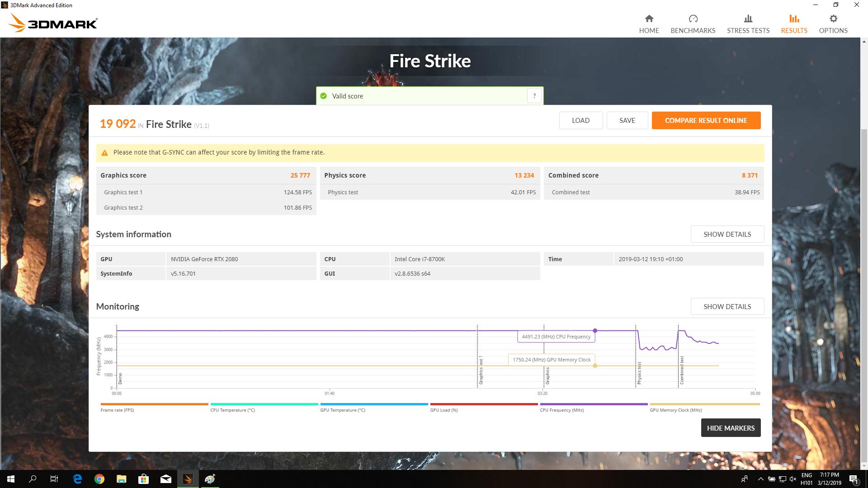Click the Graphics test 2 row
The height and width of the screenshot is (488, 868).
coord(206,207)
